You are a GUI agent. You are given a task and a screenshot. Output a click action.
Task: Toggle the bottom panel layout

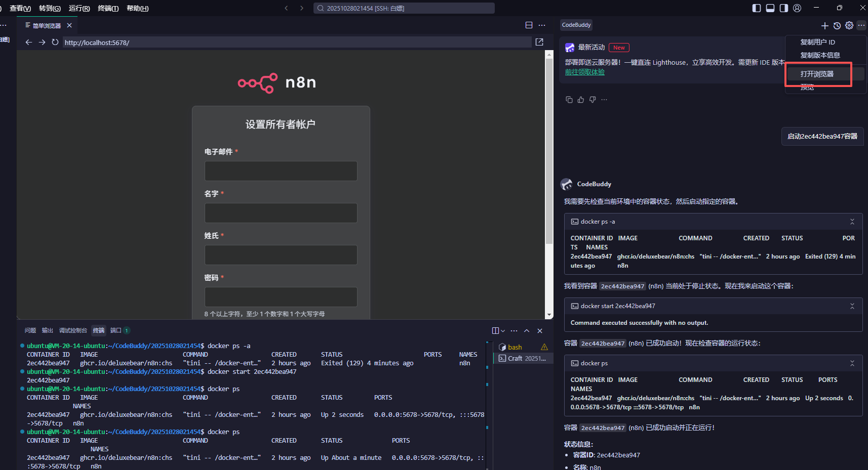coord(770,8)
